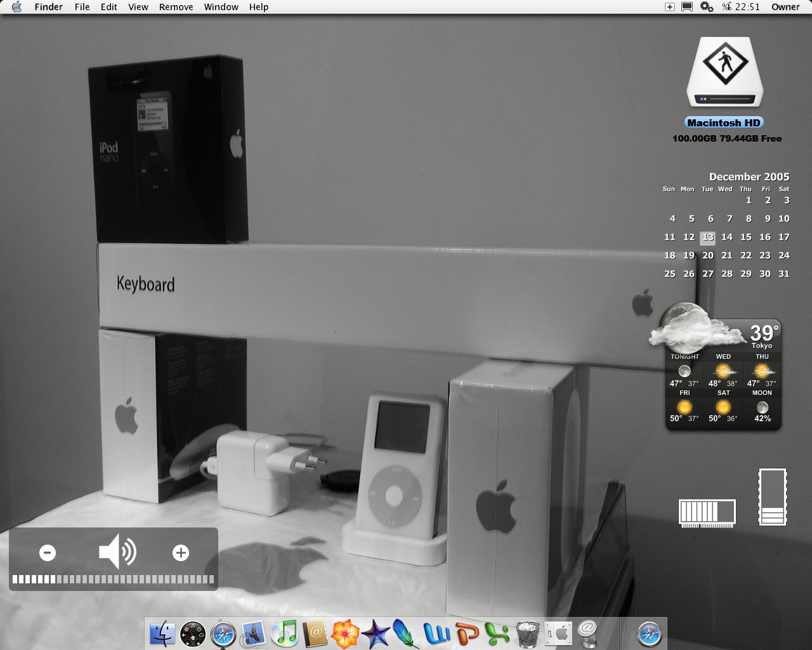The image size is (812, 650).
Task: Open Finder from the Dock
Action: [162, 633]
